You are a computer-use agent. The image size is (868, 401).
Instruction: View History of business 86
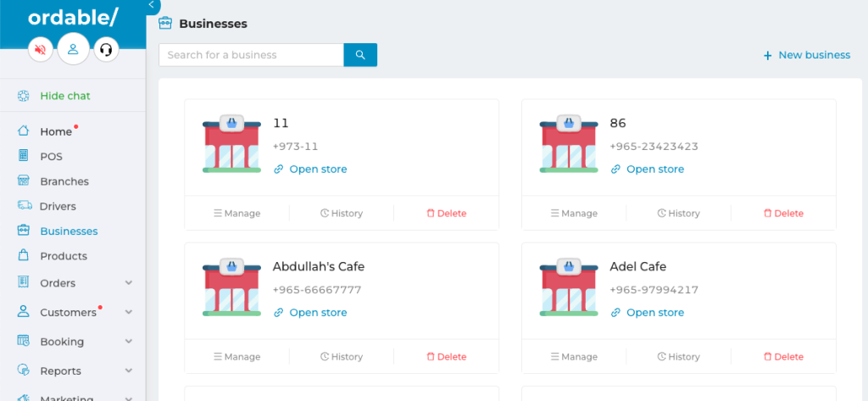point(679,214)
